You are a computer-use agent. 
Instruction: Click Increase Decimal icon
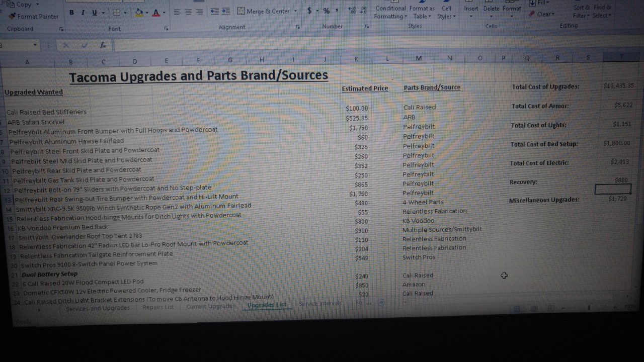click(x=352, y=10)
